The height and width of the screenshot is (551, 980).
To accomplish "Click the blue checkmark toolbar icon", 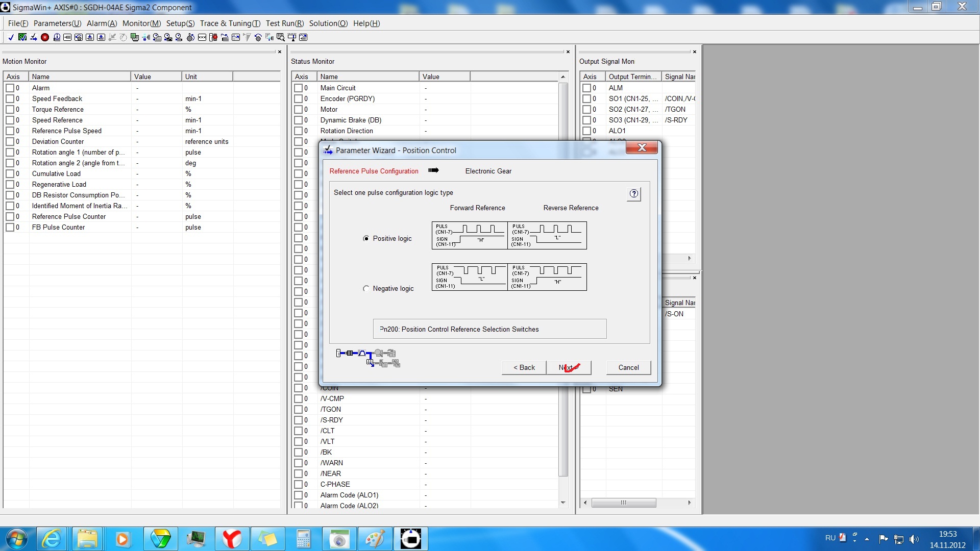I will (11, 37).
